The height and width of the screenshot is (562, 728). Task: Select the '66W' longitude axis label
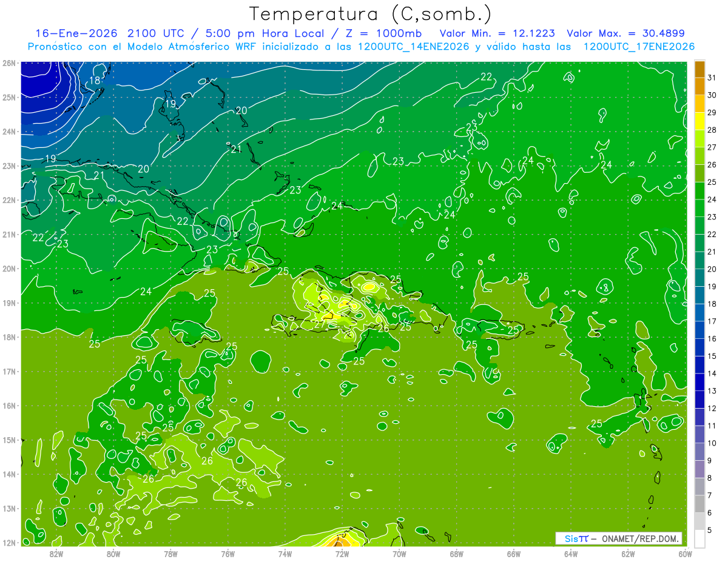click(x=514, y=554)
